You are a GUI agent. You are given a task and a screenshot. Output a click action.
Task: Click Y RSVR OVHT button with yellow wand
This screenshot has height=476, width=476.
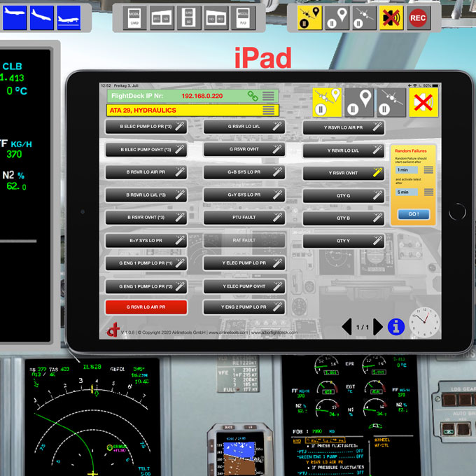click(x=343, y=173)
